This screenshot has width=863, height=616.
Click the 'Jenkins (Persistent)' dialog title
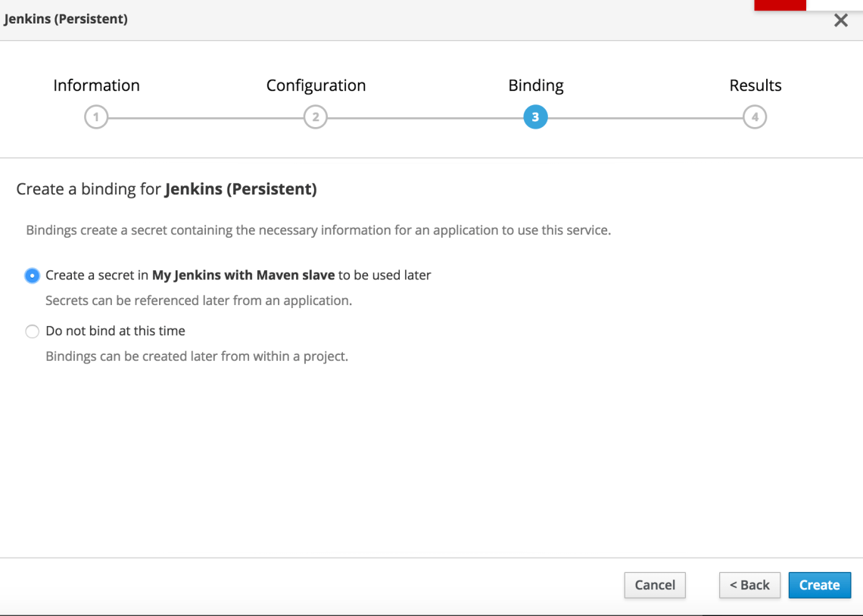click(66, 20)
